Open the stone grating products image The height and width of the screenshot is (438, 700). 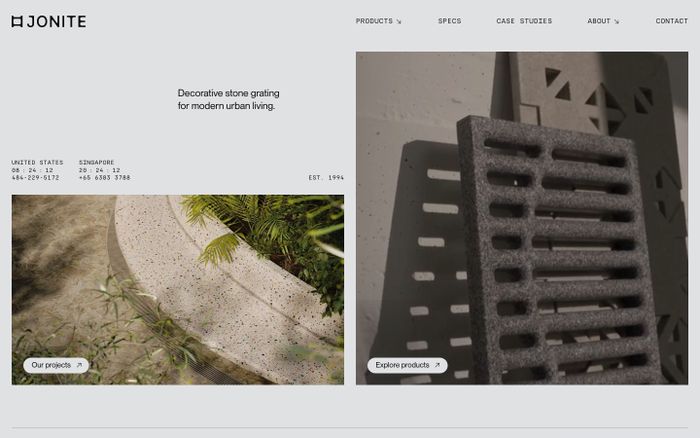click(x=522, y=218)
